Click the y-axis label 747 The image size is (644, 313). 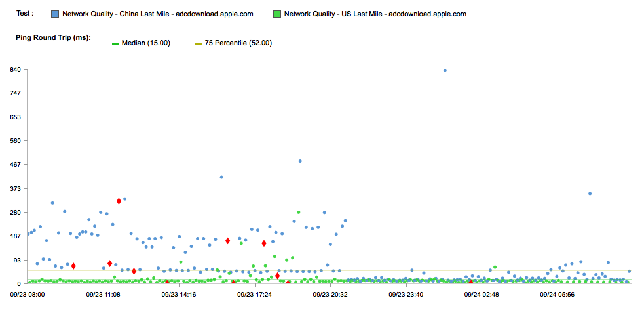coord(15,93)
